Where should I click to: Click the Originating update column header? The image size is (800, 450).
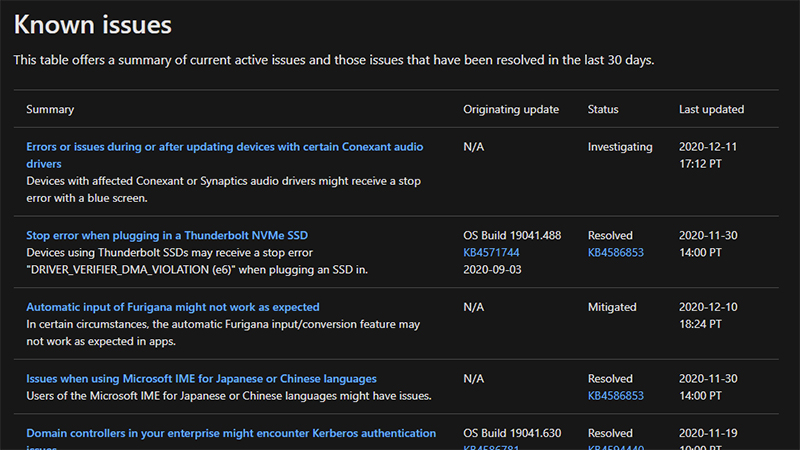click(511, 109)
